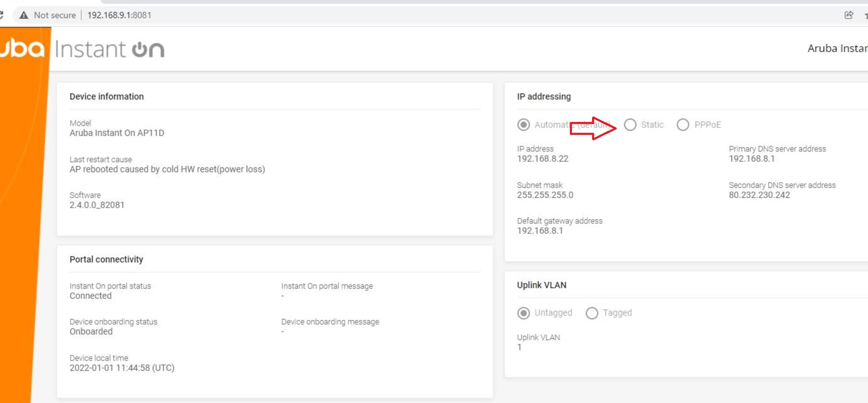Click the Not secure label in address bar
The height and width of the screenshot is (403, 868).
pyautogui.click(x=54, y=15)
